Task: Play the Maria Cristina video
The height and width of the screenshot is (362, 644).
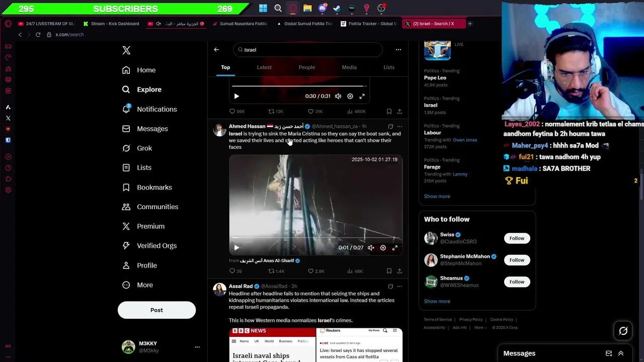Action: [x=236, y=248]
